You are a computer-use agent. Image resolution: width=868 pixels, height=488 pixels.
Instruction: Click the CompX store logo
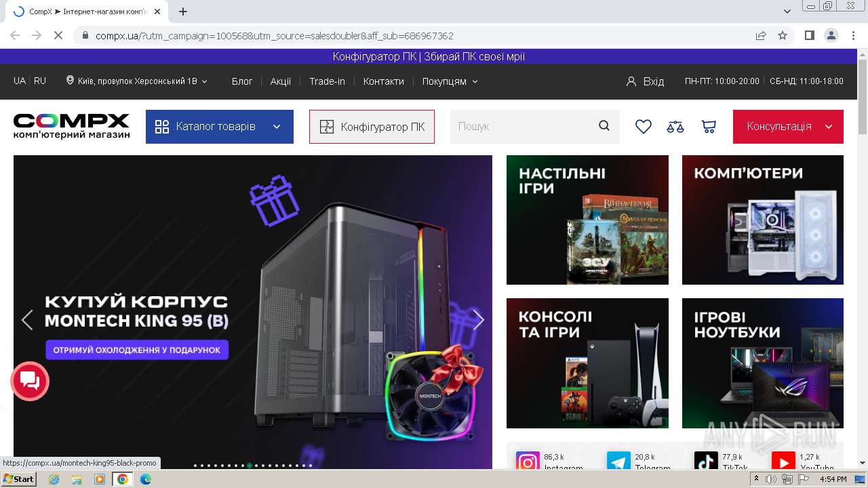coord(71,127)
